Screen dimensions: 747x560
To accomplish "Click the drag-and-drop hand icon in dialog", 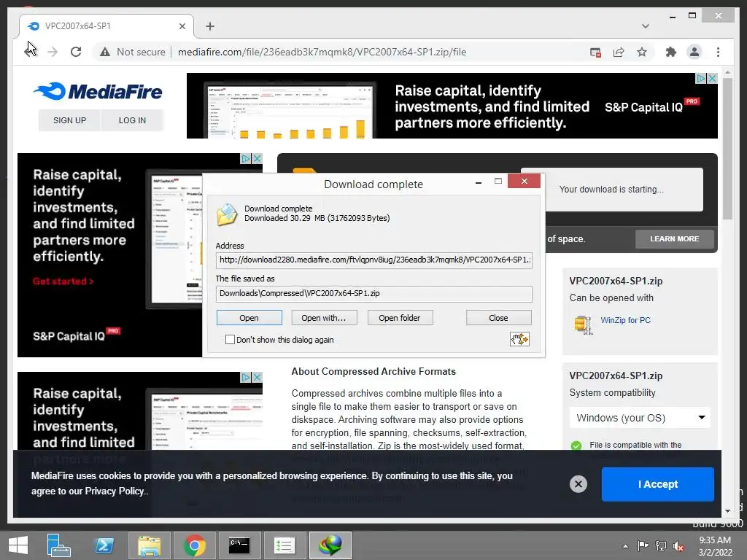I will pyautogui.click(x=519, y=339).
